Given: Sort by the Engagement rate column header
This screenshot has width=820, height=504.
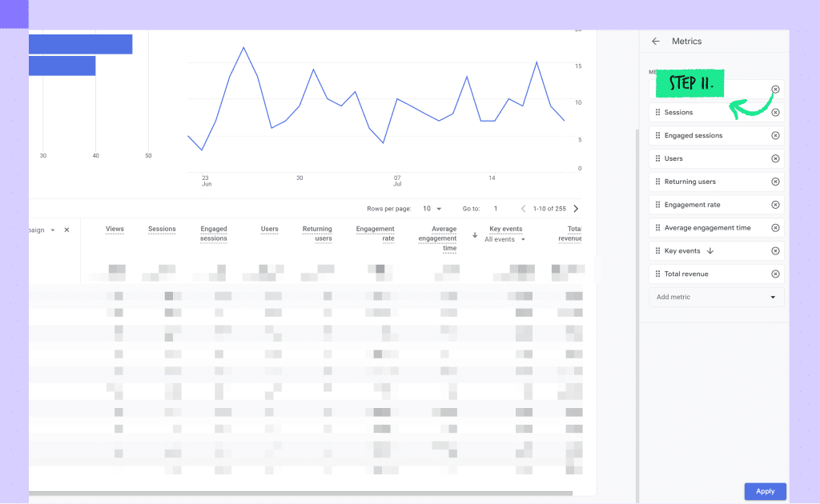Looking at the screenshot, I should (x=375, y=234).
